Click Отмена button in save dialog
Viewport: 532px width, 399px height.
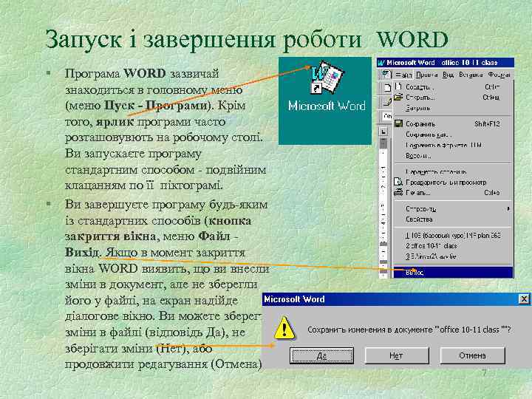pos(472,355)
